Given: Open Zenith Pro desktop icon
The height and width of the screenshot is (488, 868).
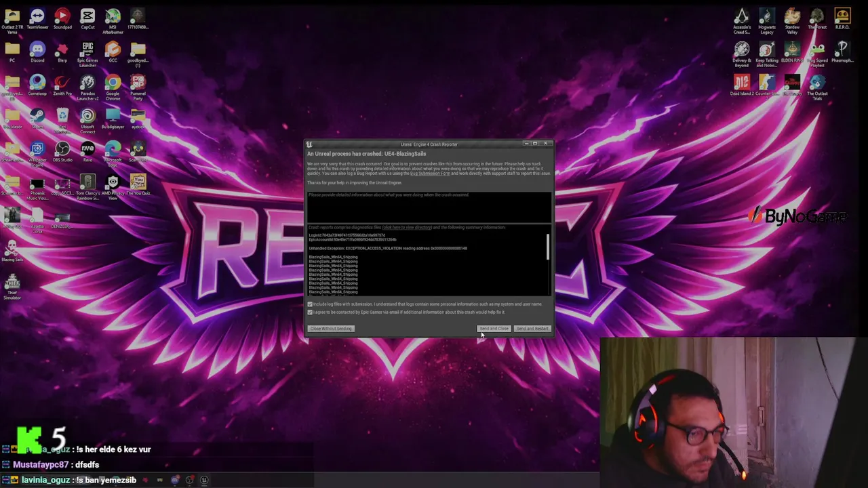Looking at the screenshot, I should tap(62, 85).
